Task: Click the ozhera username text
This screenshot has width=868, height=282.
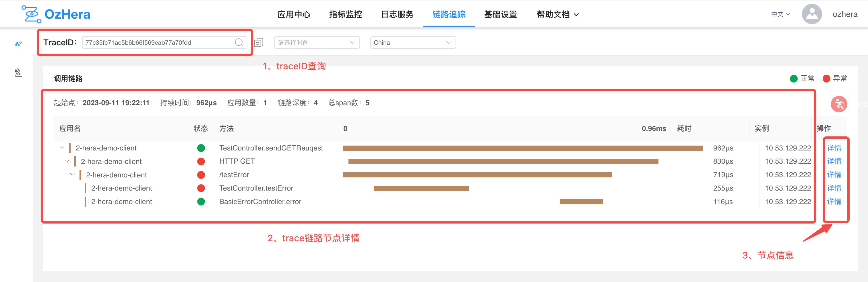Action: click(x=845, y=14)
